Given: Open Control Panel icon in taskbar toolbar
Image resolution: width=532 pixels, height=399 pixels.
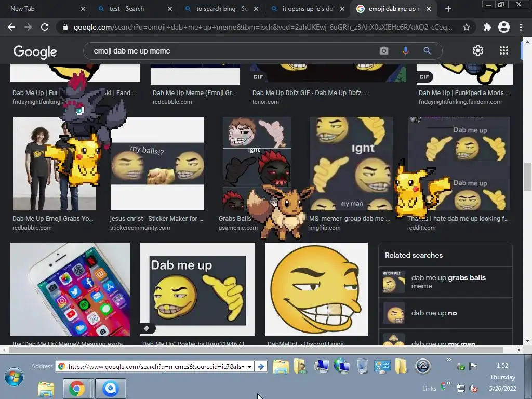Looking at the screenshot, I should (382, 366).
